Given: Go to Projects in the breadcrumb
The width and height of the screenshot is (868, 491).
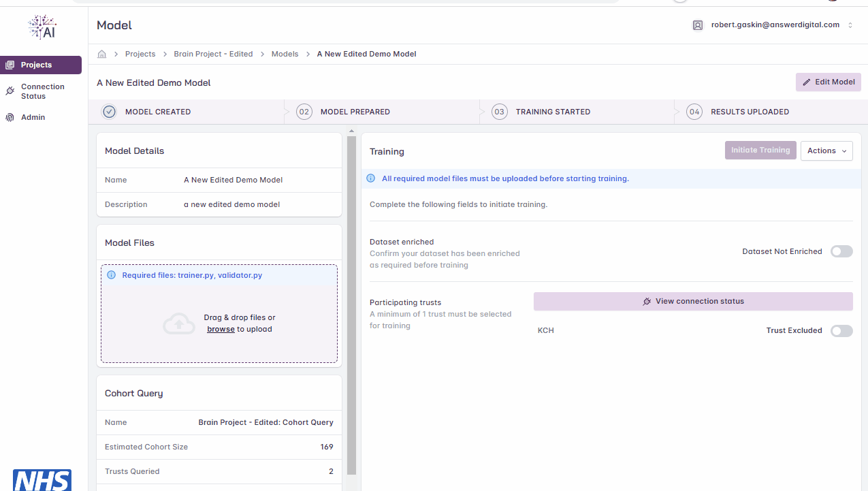Looking at the screenshot, I should pos(140,54).
